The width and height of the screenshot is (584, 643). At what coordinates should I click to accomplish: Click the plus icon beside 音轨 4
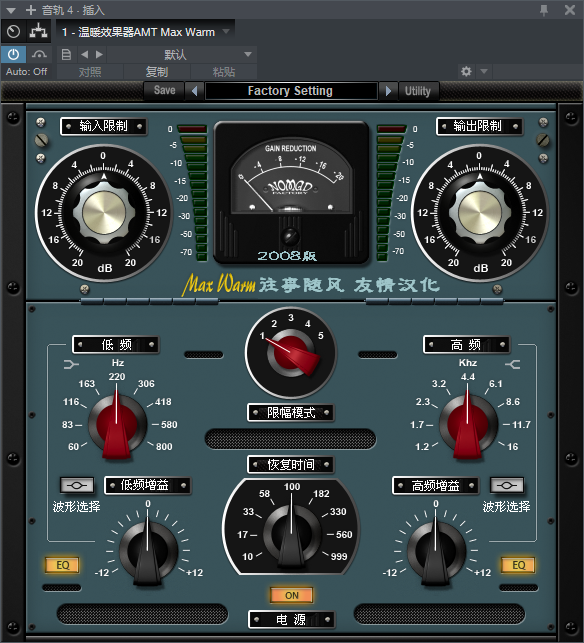[31, 9]
